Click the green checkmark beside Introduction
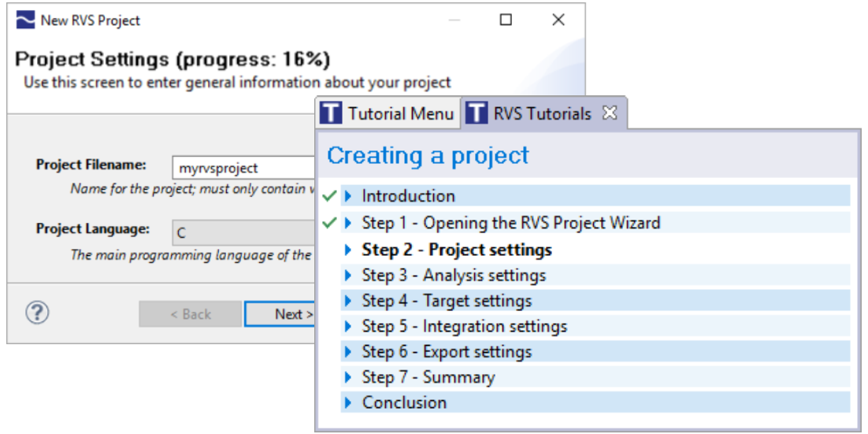Screen dimensions: 868x434 [330, 196]
